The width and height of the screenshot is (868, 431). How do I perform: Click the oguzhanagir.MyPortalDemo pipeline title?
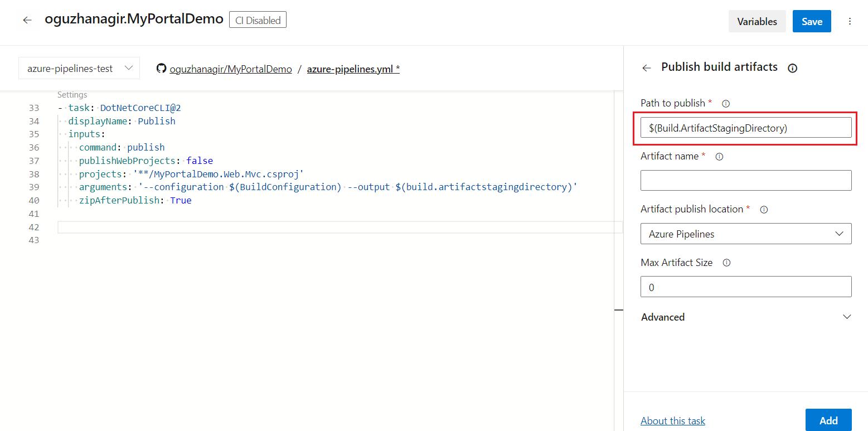coord(134,19)
